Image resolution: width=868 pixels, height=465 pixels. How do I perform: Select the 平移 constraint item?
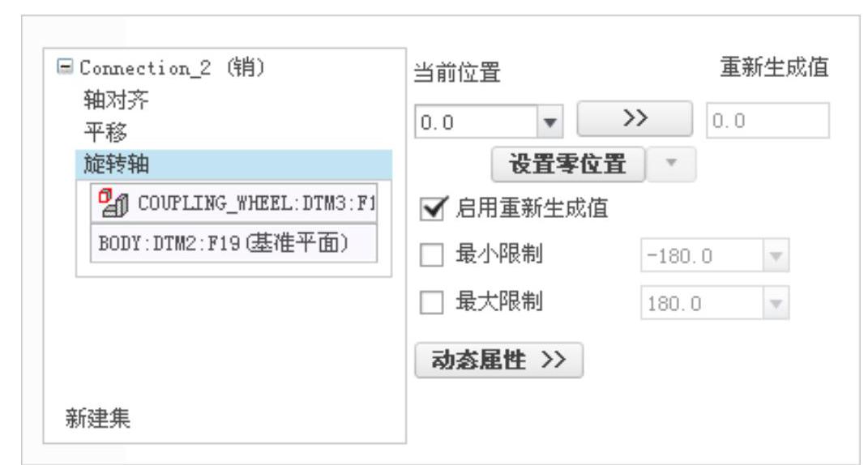tap(105, 132)
